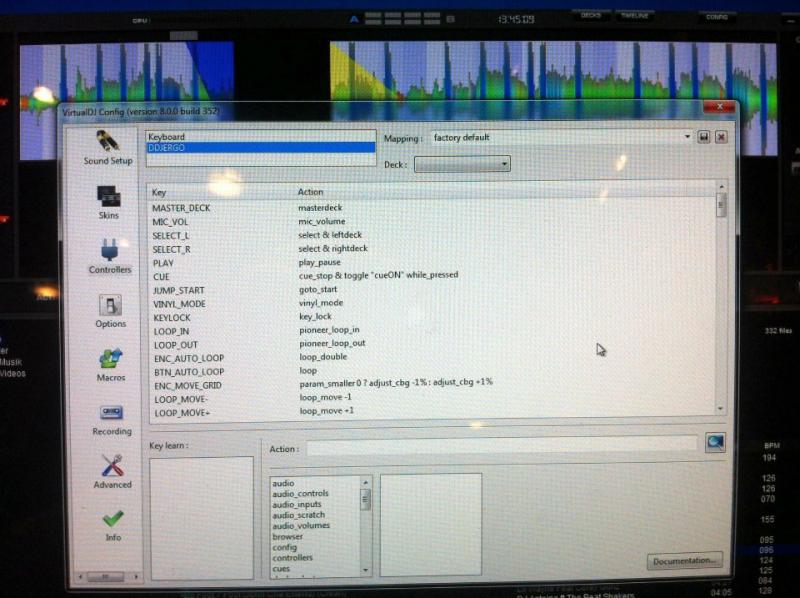Select the CUE key row
The height and width of the screenshot is (598, 800).
[x=433, y=276]
